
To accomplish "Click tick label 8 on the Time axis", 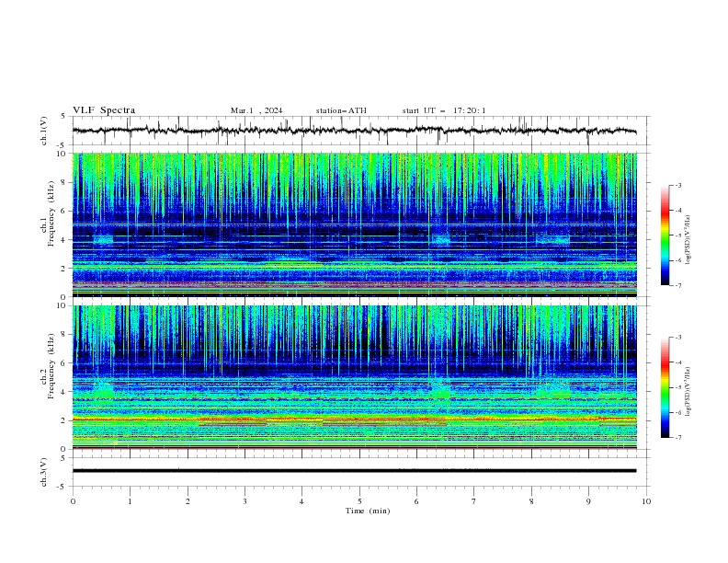I will tap(531, 501).
